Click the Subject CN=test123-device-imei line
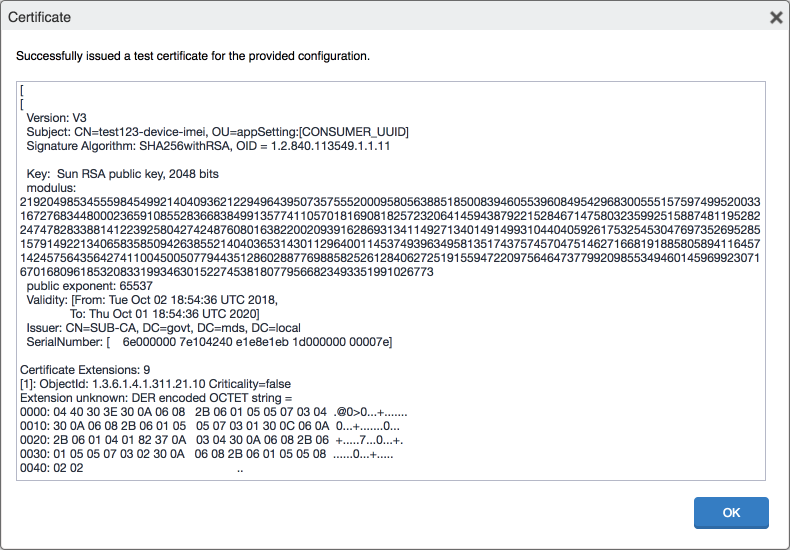The height and width of the screenshot is (550, 790). pyautogui.click(x=217, y=132)
